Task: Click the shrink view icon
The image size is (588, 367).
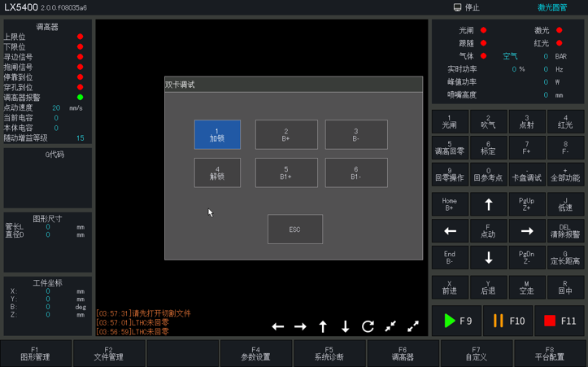Action: pos(390,326)
